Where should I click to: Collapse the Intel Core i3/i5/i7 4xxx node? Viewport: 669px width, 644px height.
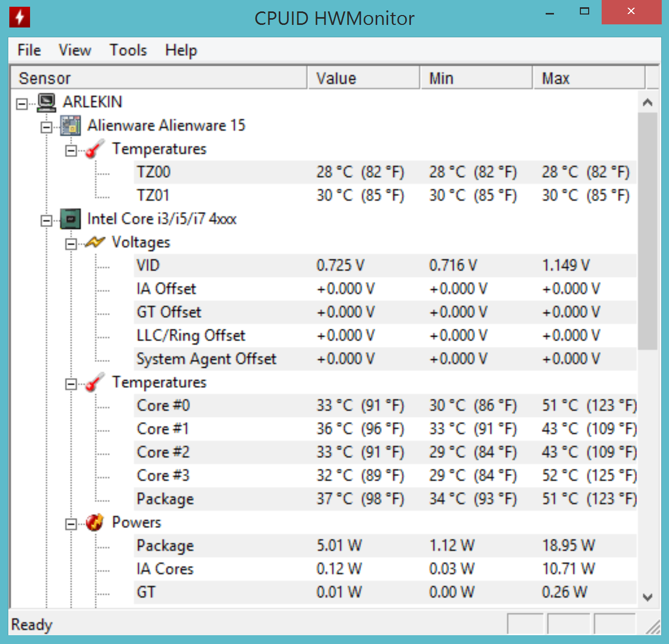coord(46,220)
